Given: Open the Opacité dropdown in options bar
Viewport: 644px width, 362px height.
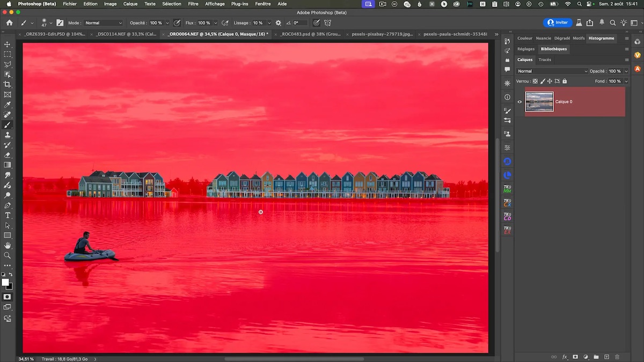Looking at the screenshot, I should pos(167,23).
